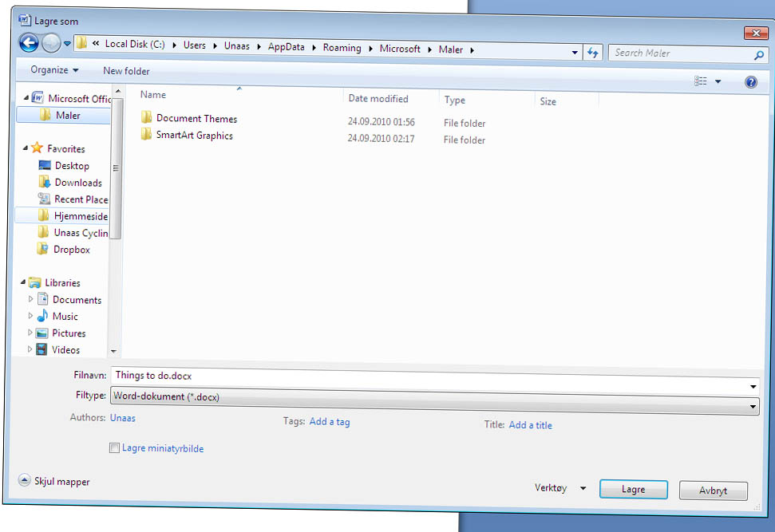Expand the Pictures library
This screenshot has width=775, height=532.
pyautogui.click(x=30, y=333)
